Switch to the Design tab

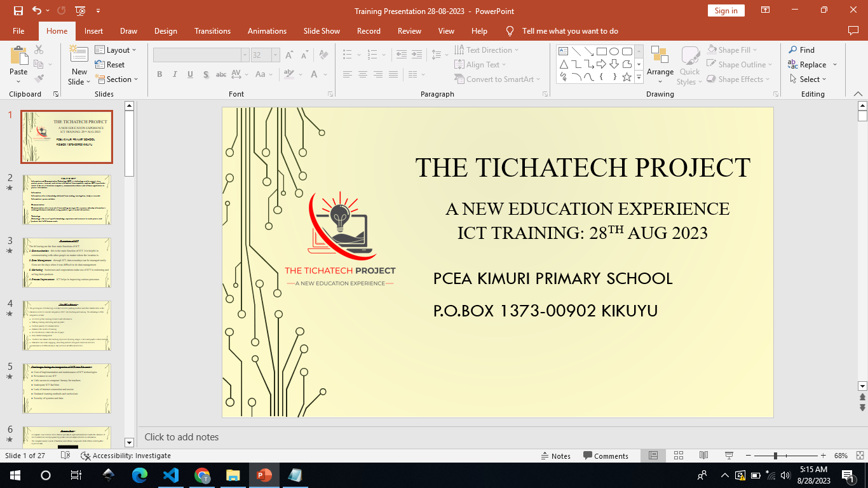(165, 31)
